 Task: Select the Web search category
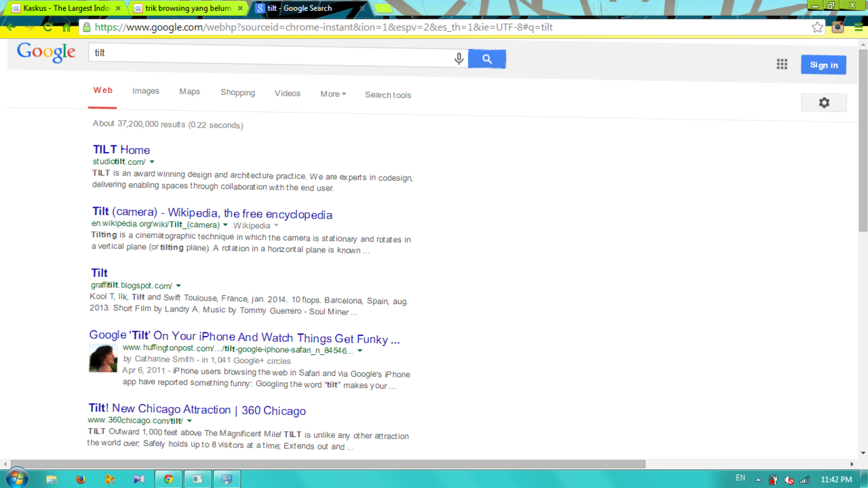(103, 90)
